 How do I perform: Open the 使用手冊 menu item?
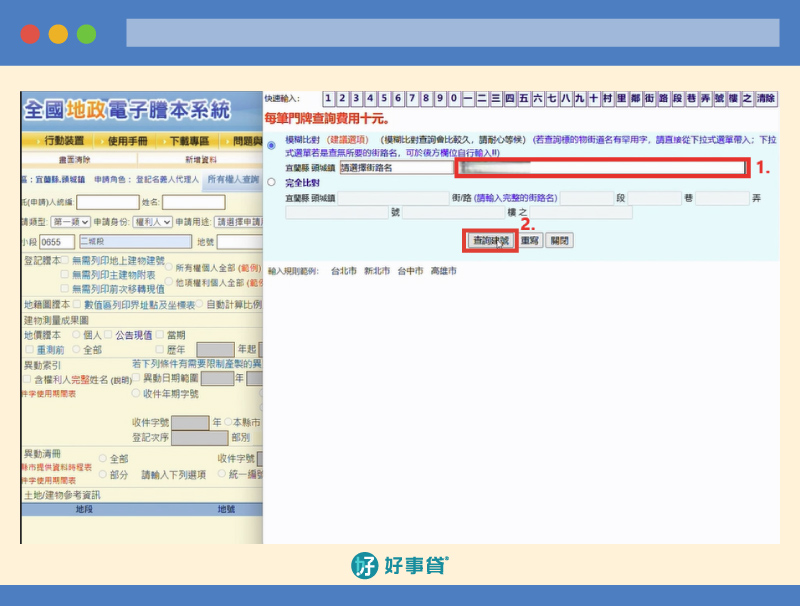(127, 140)
